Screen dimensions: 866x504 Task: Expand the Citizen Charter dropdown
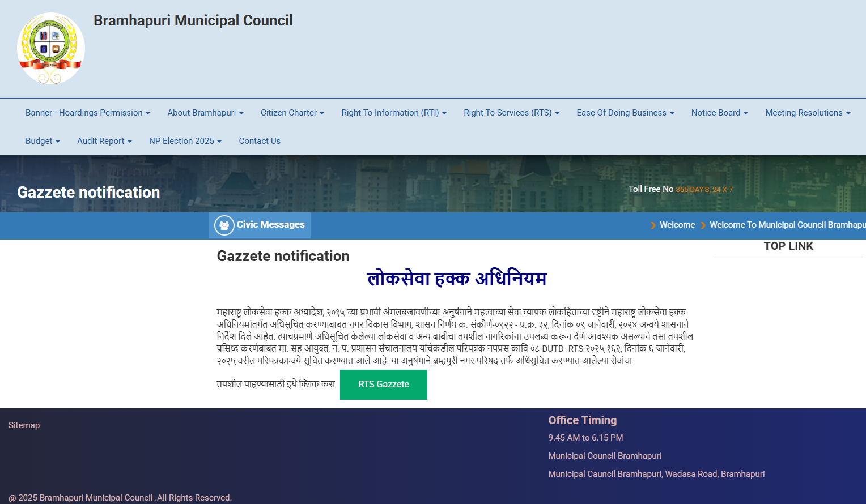click(x=292, y=113)
